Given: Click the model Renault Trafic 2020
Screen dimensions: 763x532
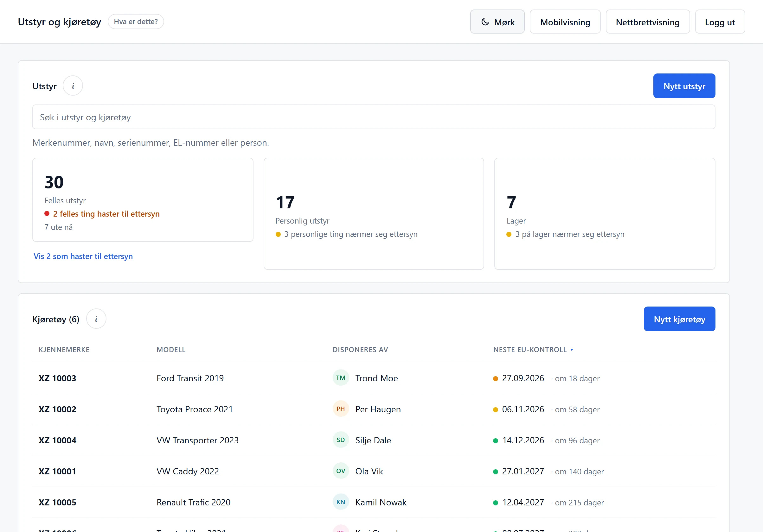Looking at the screenshot, I should click(193, 503).
